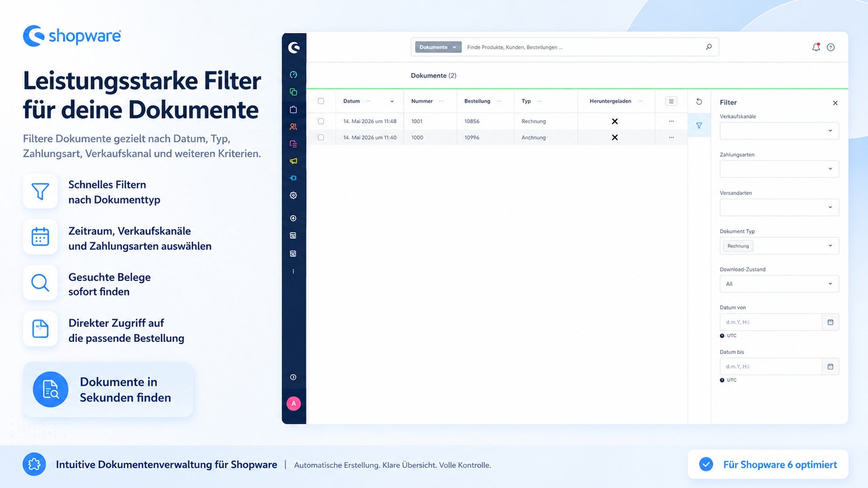Click the magnifier icon in the search bar
The image size is (868, 488).
[709, 47]
